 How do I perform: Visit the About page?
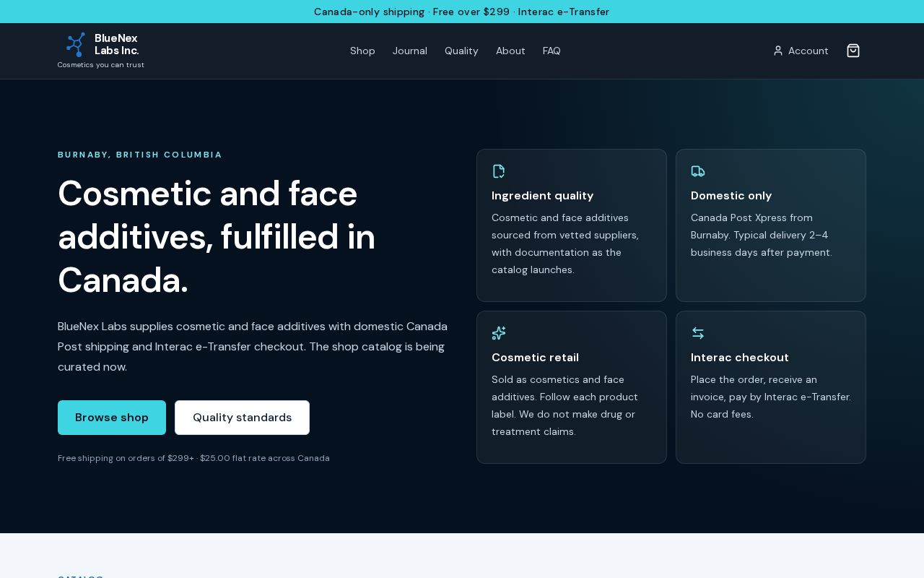[510, 51]
